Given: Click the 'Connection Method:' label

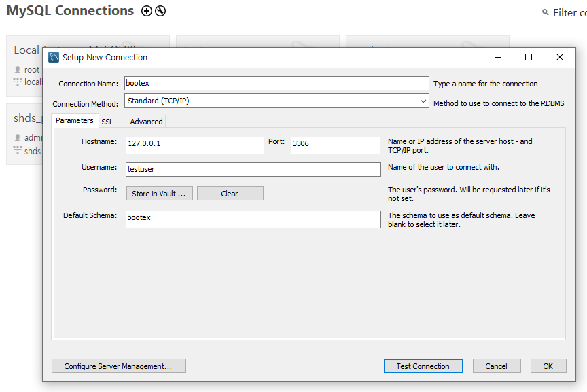Looking at the screenshot, I should [86, 104].
